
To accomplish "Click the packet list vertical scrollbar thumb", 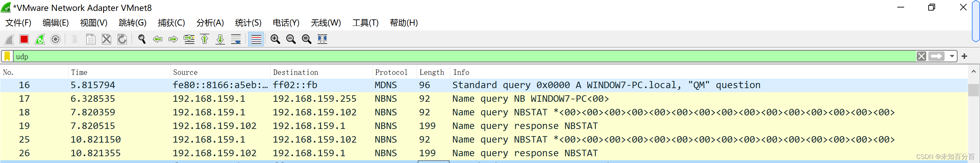I will [974, 91].
